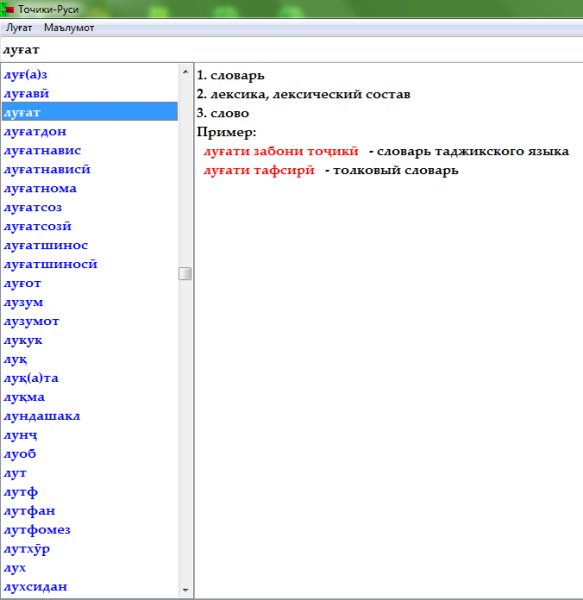
Task: Select луғатдон in the word list
Action: tap(35, 131)
